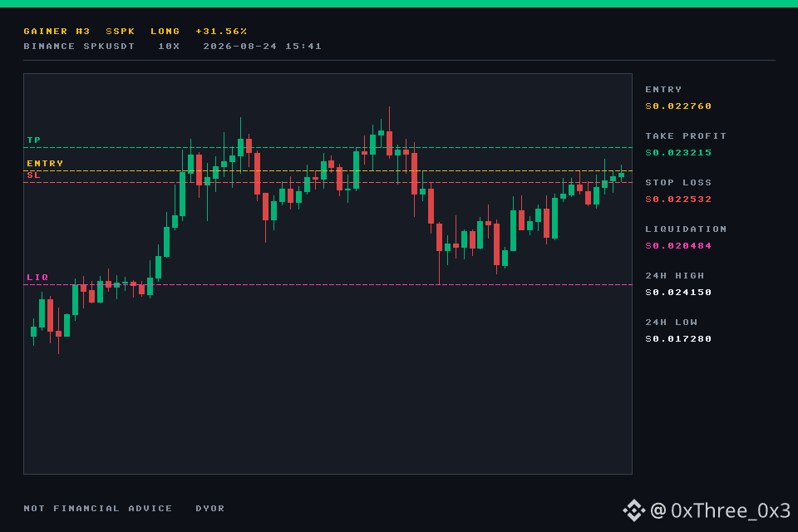Click the DYOR text in footer
The image size is (798, 532).
click(209, 508)
